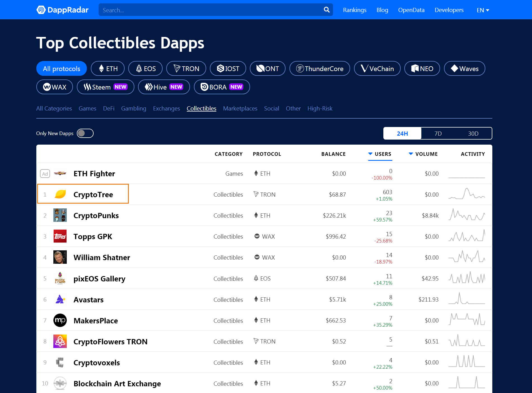Click the search magnifier icon
532x393 pixels.
326,10
